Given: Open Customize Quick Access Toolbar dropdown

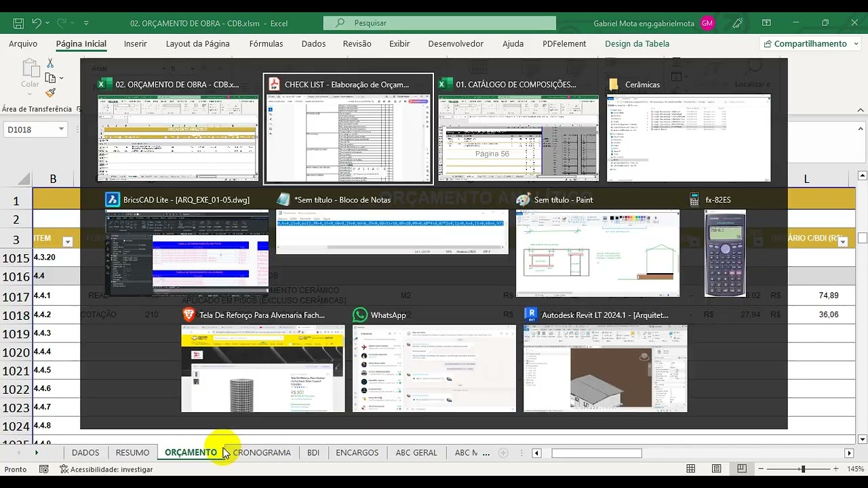Looking at the screenshot, I should tap(85, 23).
